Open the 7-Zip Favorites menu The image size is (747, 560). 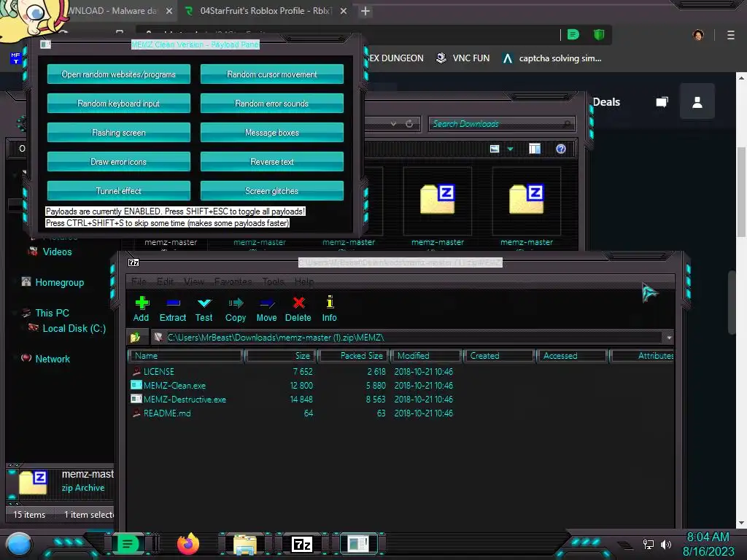pos(233,281)
